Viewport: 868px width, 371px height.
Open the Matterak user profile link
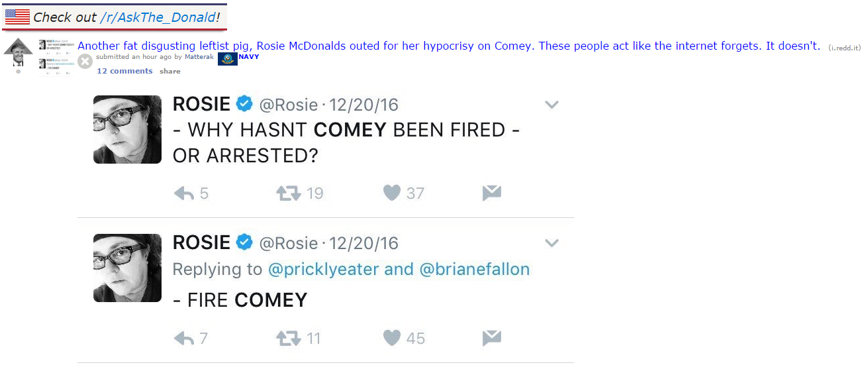point(199,57)
